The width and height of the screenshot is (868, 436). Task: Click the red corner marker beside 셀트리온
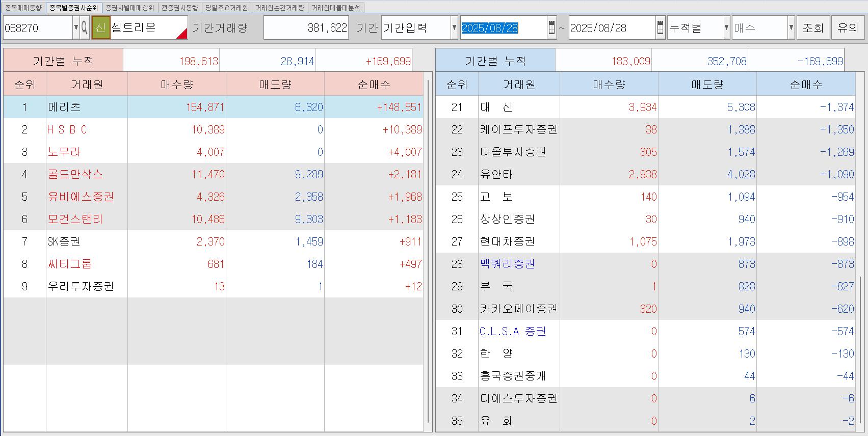click(182, 33)
